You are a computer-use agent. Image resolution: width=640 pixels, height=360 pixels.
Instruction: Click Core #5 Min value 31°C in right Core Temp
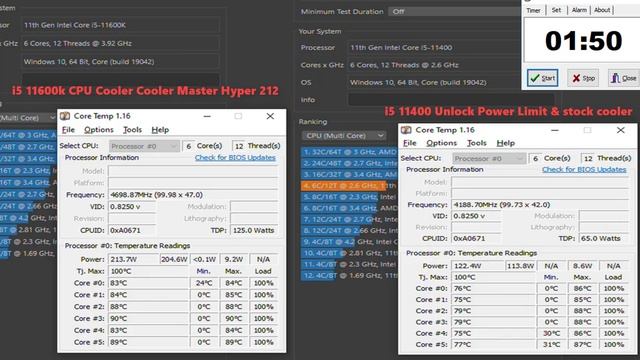551,344
